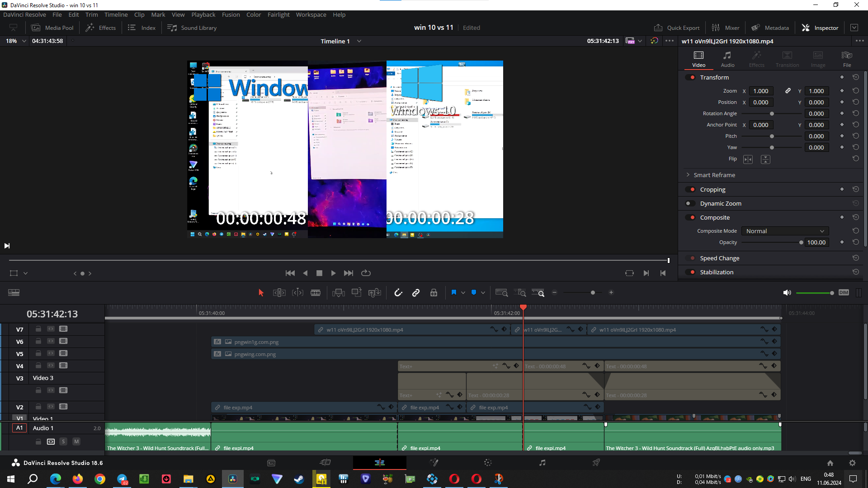
Task: Open the Fusion menu
Action: point(231,14)
